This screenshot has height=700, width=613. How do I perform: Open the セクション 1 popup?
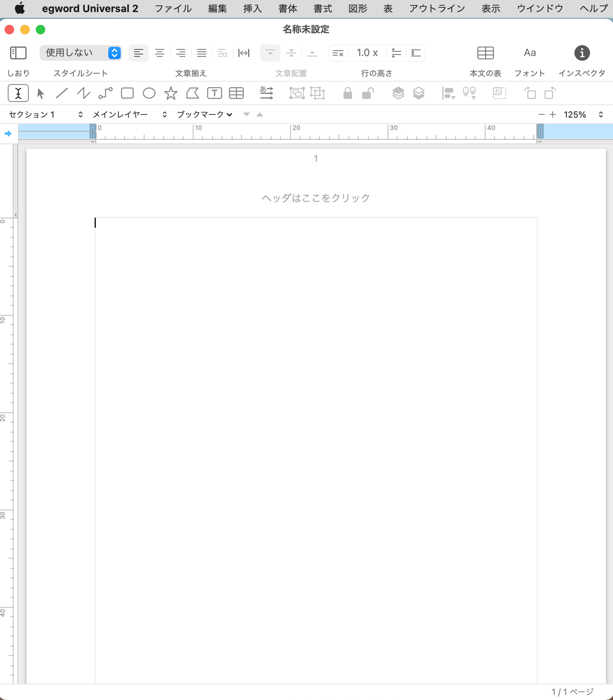pos(46,114)
